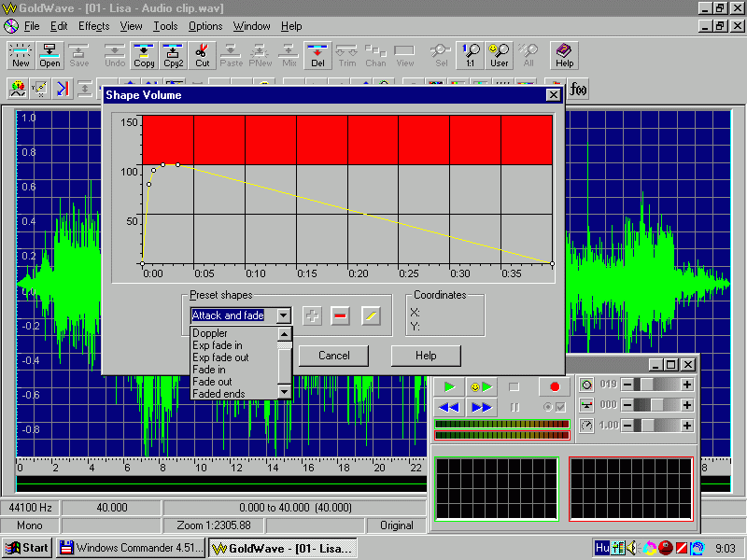Open the Tools menu
This screenshot has width=747, height=560.
(x=165, y=26)
